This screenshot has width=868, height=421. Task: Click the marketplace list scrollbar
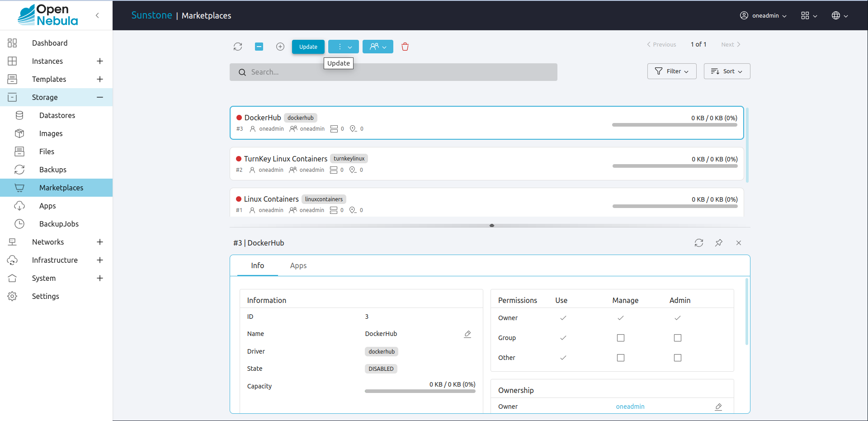747,145
